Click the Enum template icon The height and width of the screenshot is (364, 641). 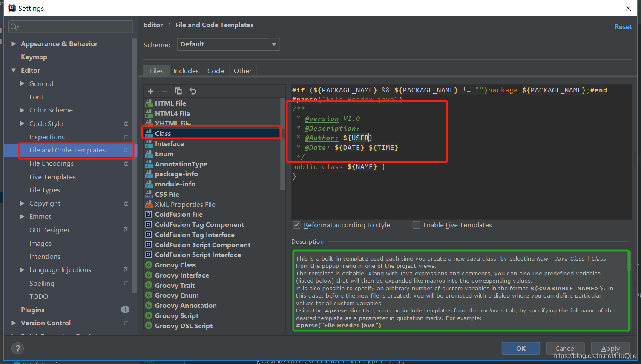(x=149, y=154)
